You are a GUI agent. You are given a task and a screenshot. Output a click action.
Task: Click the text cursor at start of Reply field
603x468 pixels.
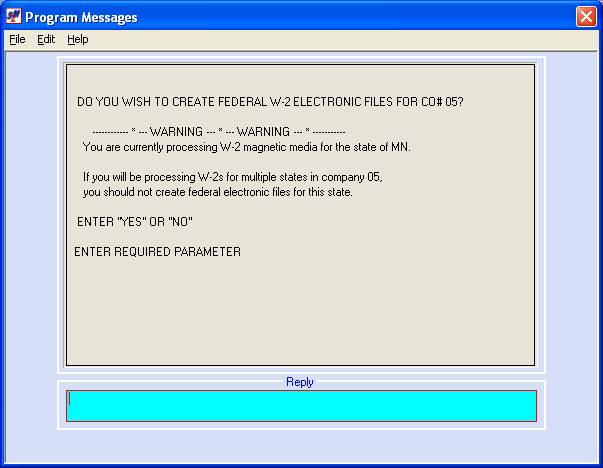(x=70, y=400)
